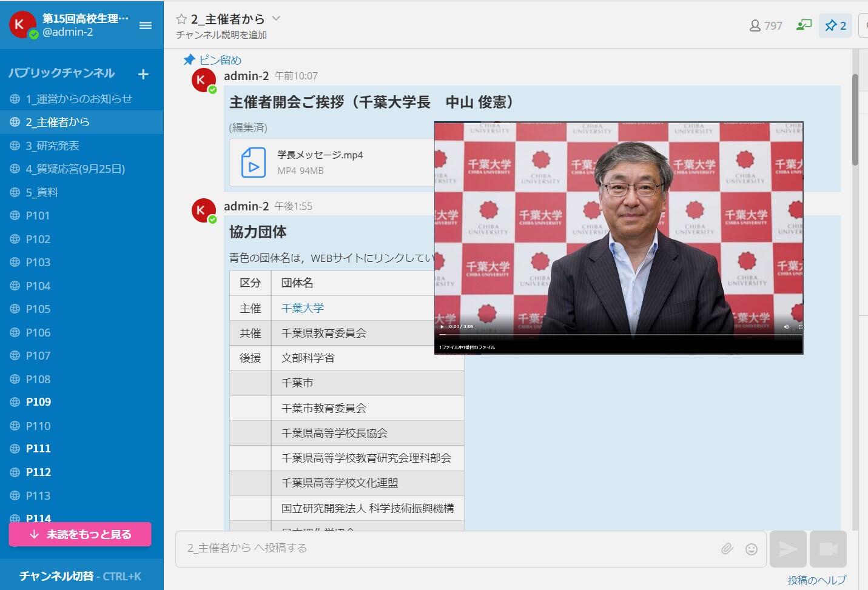Open the emoji picker

[x=752, y=549]
